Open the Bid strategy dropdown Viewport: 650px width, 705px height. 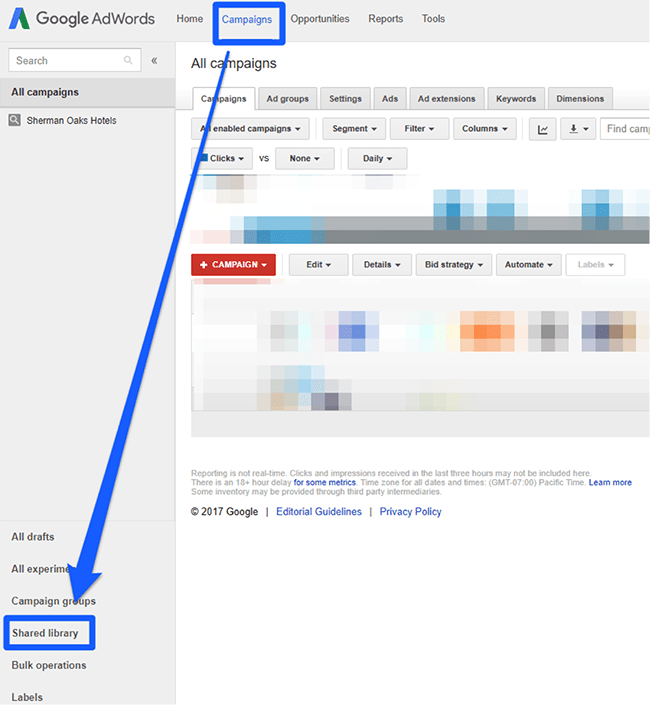454,265
